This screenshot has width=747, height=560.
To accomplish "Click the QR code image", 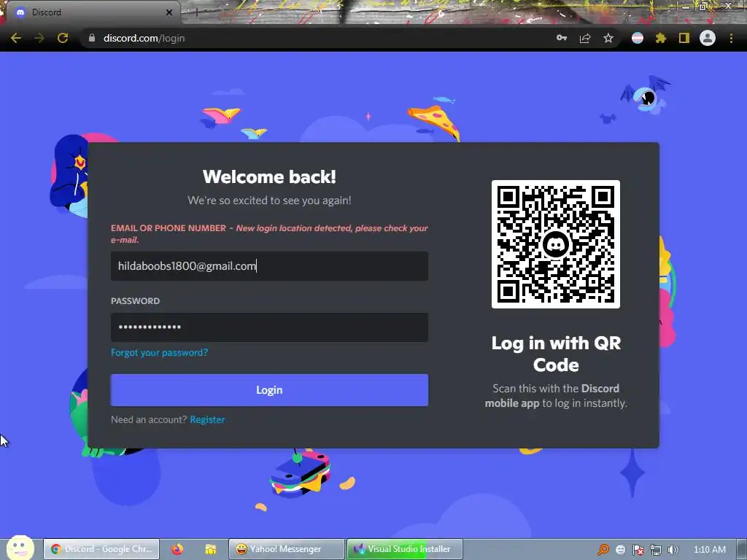I will [x=555, y=244].
